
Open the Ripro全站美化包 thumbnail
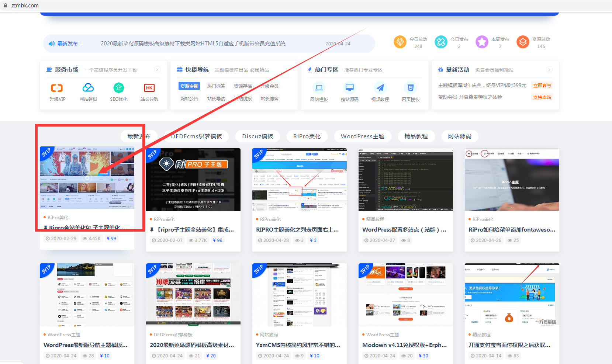pos(87,178)
